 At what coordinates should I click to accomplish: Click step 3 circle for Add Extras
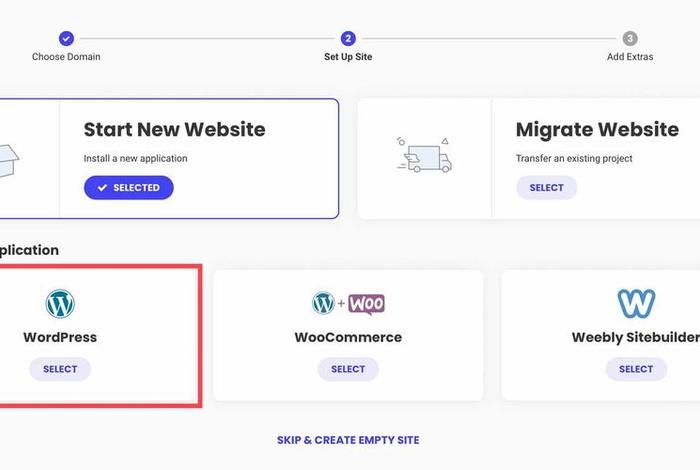coord(630,38)
